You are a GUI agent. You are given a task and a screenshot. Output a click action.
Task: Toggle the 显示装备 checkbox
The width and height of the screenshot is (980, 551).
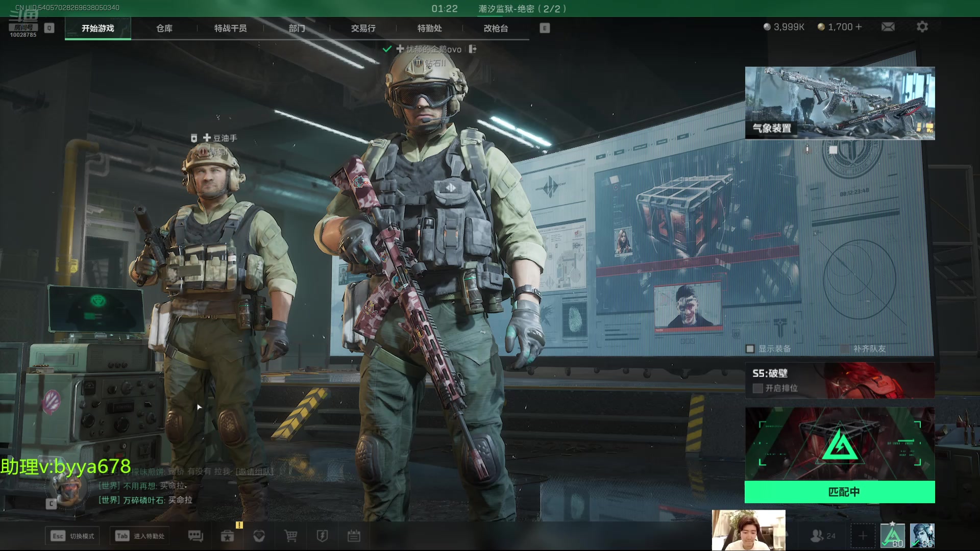point(750,348)
